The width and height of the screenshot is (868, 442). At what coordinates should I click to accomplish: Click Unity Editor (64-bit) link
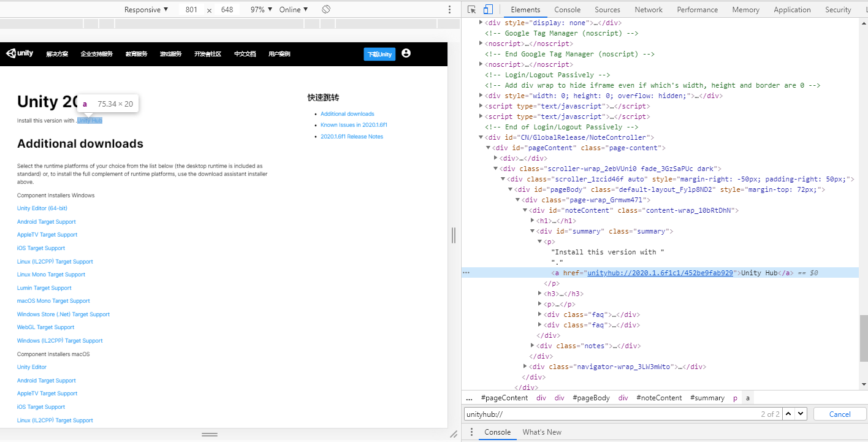tap(42, 208)
